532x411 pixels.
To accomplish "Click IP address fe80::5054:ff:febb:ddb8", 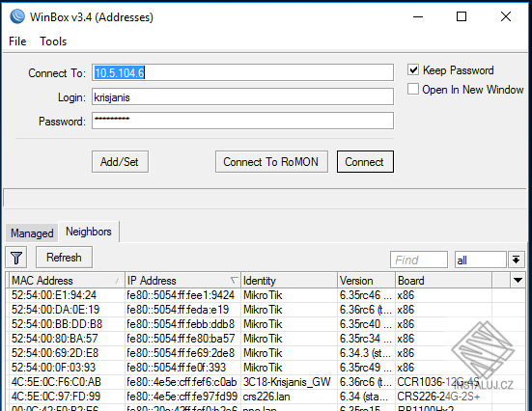I will pos(181,324).
